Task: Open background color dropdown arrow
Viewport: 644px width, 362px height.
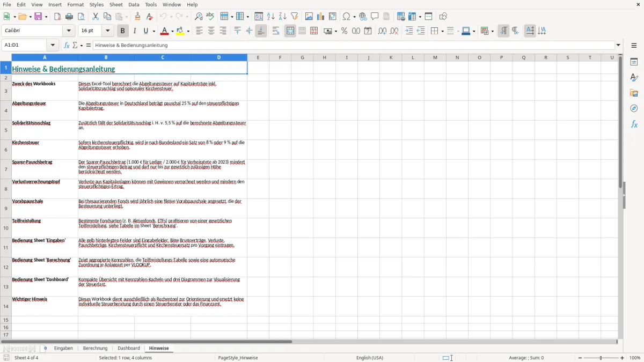Action: (x=188, y=31)
